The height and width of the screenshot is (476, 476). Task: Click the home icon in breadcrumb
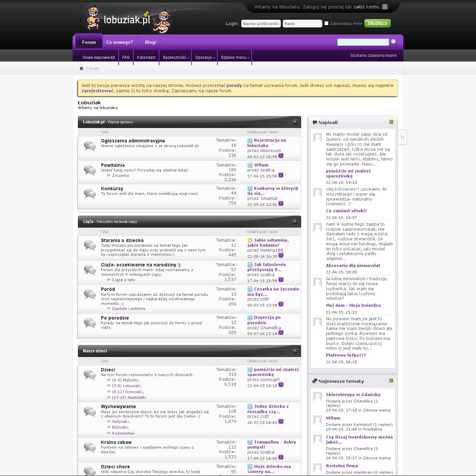pyautogui.click(x=82, y=69)
